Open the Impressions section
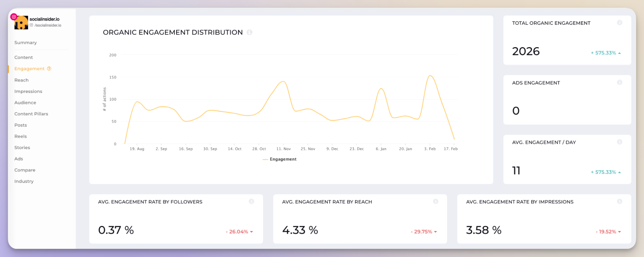 28,91
